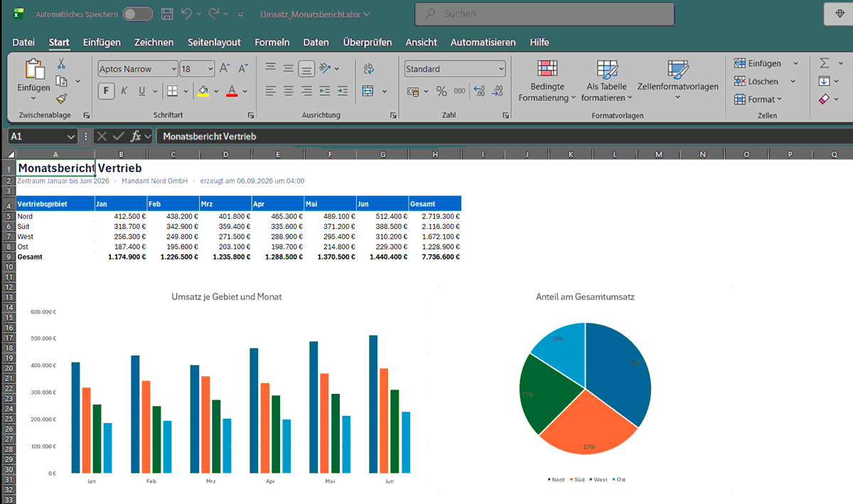
Task: Click the accounting number format icon
Action: click(413, 91)
